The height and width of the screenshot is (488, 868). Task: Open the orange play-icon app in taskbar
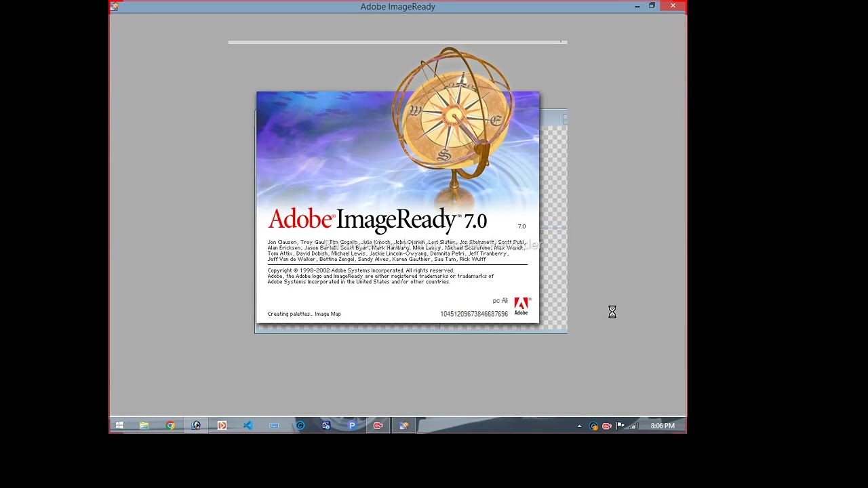(222, 426)
